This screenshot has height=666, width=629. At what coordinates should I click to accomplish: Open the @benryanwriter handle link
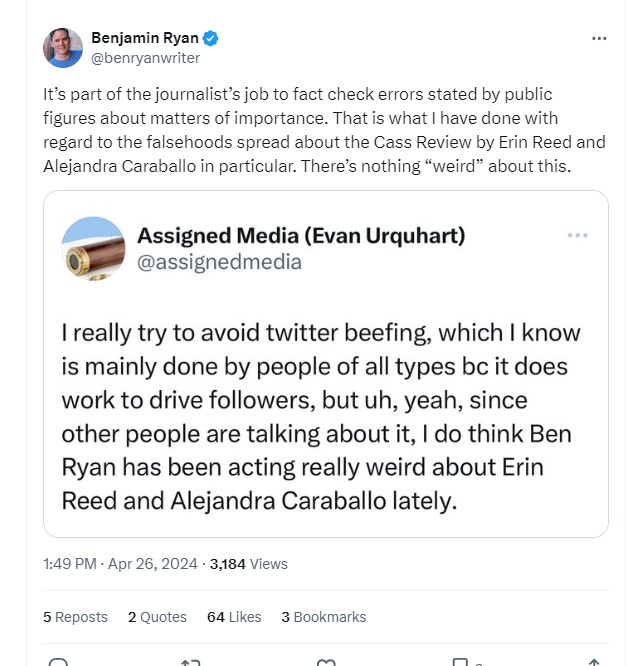coord(145,59)
